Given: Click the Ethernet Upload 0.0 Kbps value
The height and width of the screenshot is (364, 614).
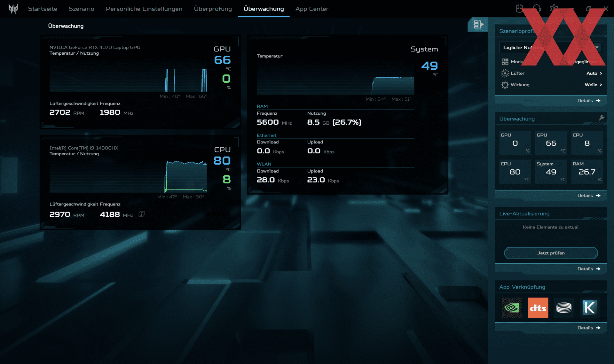Looking at the screenshot, I should coord(321,151).
